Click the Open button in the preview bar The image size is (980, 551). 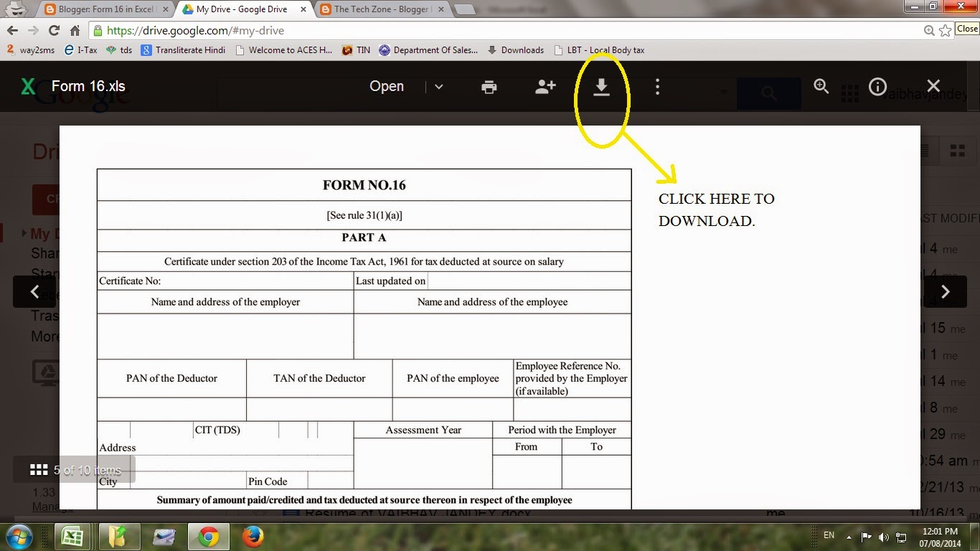(x=386, y=86)
